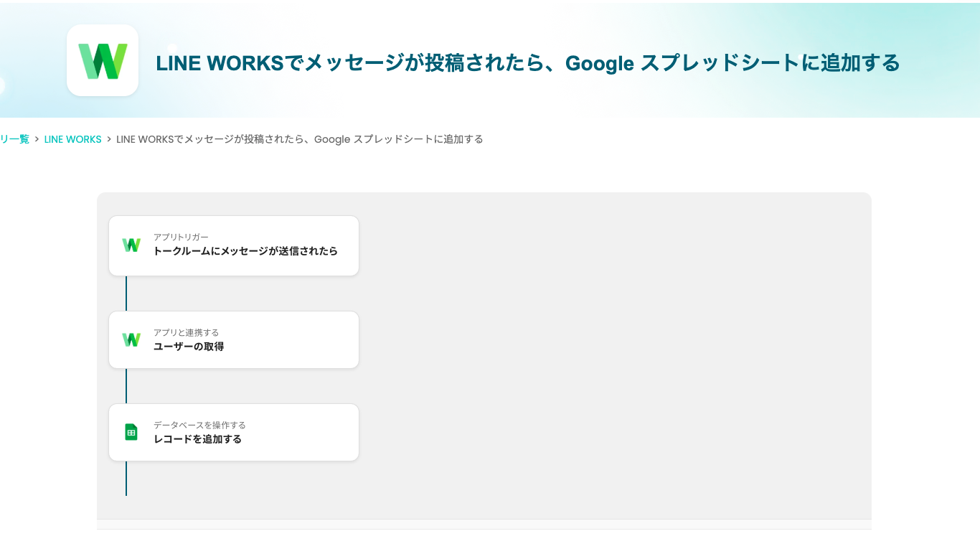Click Google Sheets icon on the レコードを追加する card
Screen dimensions: 980x559
click(131, 432)
